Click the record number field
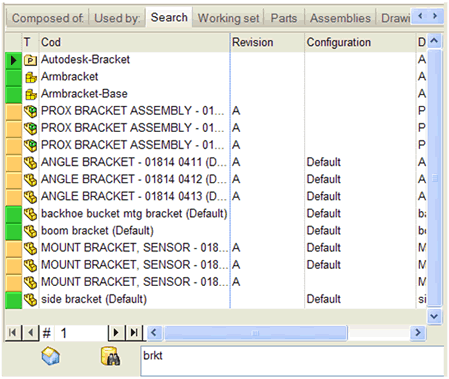This screenshot has height=379, width=449. point(81,333)
